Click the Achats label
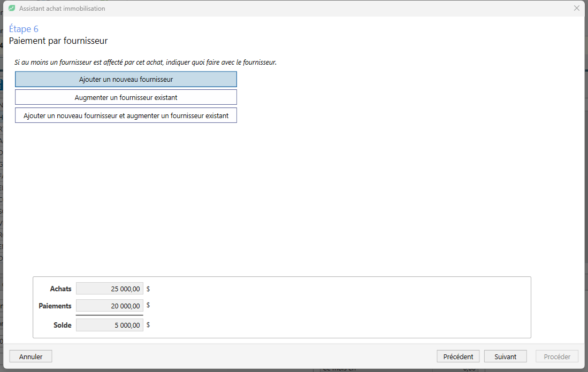 [61, 289]
